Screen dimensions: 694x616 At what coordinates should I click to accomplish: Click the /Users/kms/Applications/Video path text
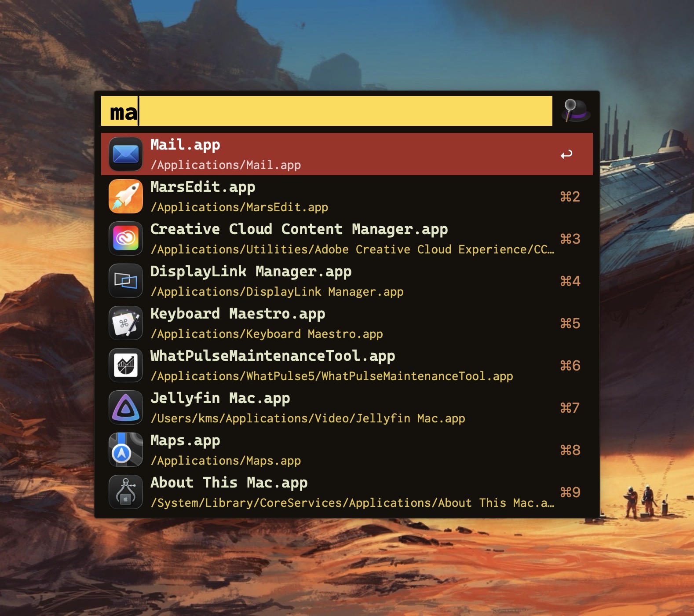click(x=308, y=418)
